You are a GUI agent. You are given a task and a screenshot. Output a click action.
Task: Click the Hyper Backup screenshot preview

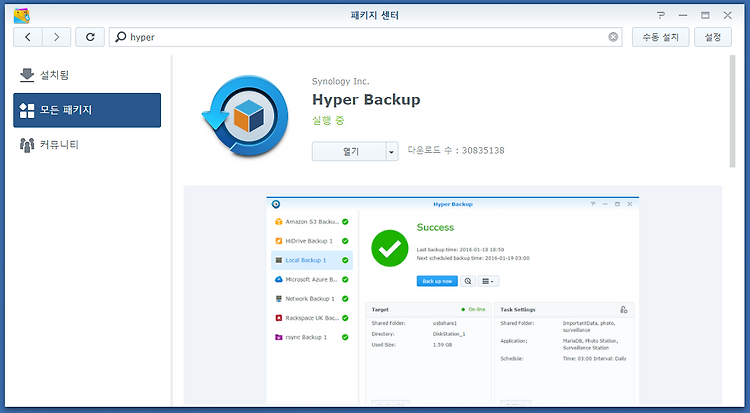tap(452, 301)
